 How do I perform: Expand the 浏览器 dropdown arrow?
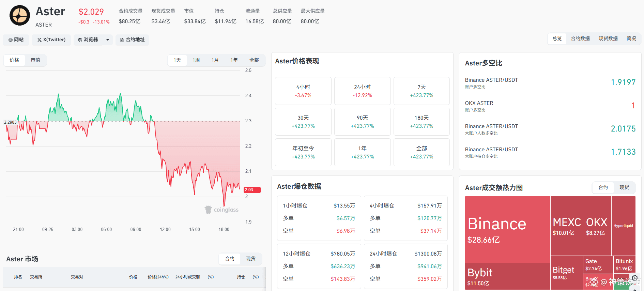click(108, 40)
